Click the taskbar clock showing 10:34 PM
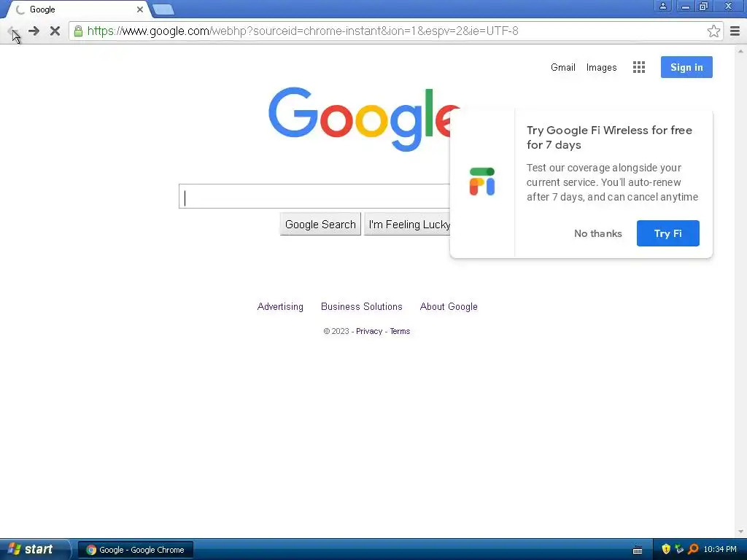 click(x=720, y=549)
